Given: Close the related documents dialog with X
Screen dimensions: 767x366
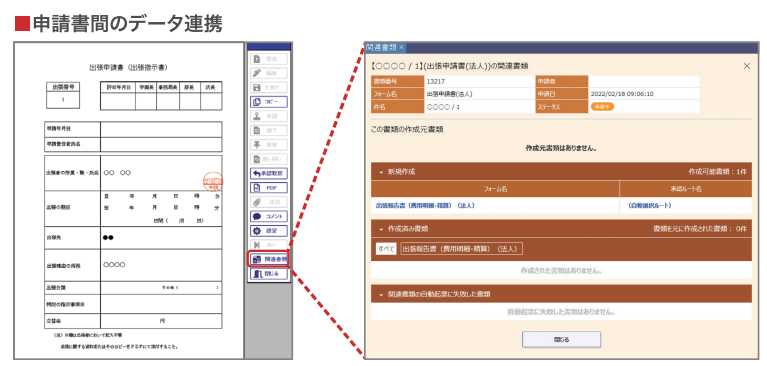Looking at the screenshot, I should tap(746, 66).
